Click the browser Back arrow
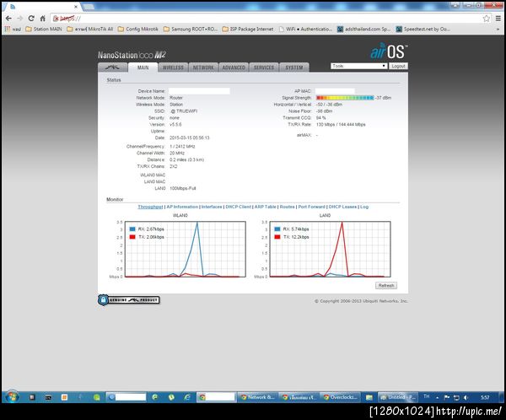The width and height of the screenshot is (506, 420). click(8, 19)
